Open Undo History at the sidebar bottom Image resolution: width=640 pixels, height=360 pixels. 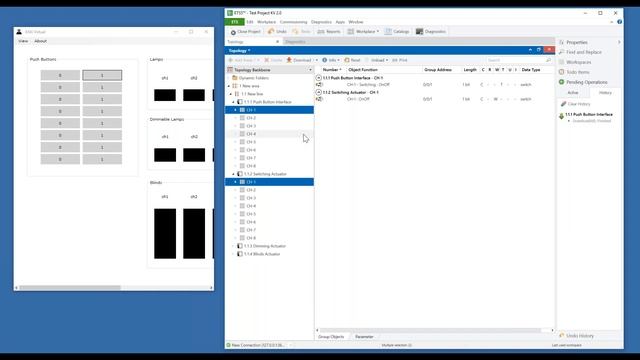(576, 336)
